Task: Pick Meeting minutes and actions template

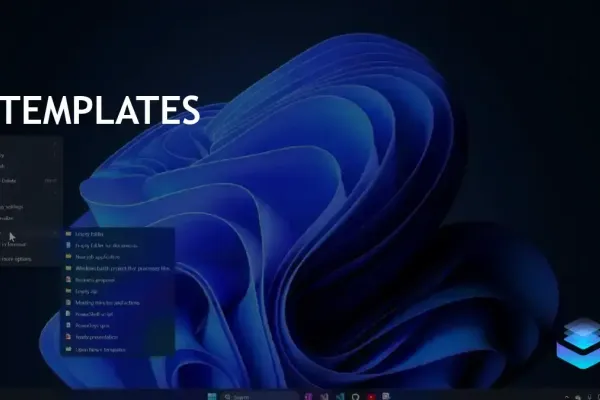Action: 117,303
